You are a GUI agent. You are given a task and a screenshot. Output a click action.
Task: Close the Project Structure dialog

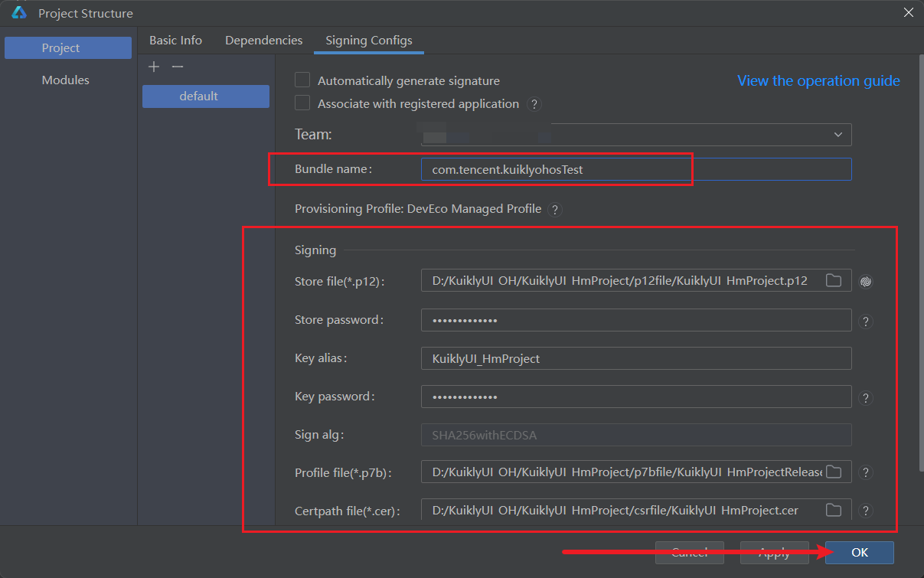click(908, 12)
